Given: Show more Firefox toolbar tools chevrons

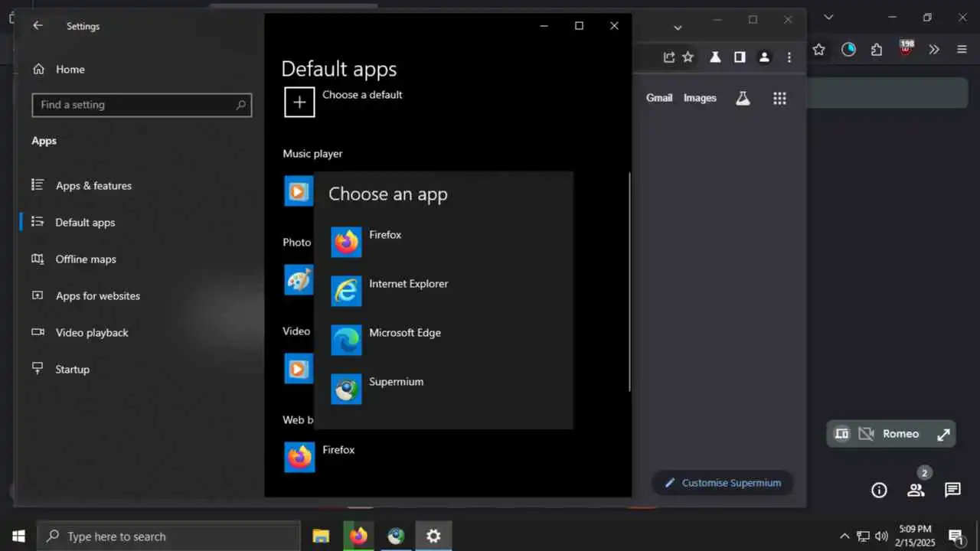Looking at the screenshot, I should coord(934,50).
